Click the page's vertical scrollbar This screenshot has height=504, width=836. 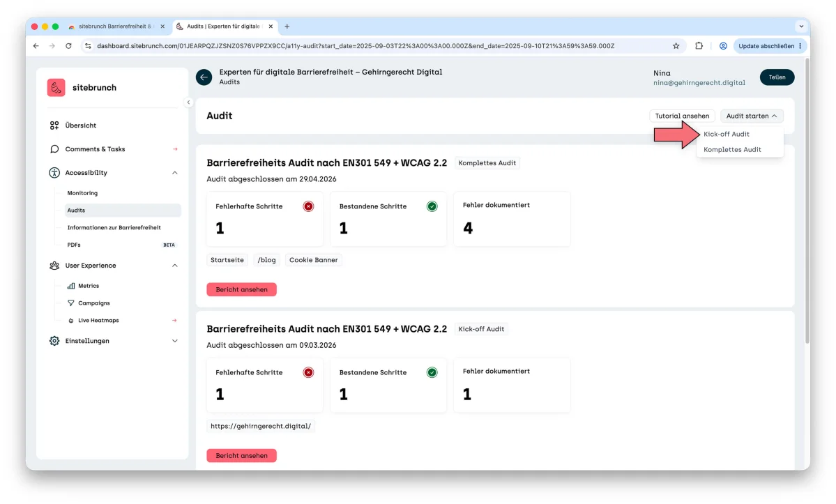[807, 202]
